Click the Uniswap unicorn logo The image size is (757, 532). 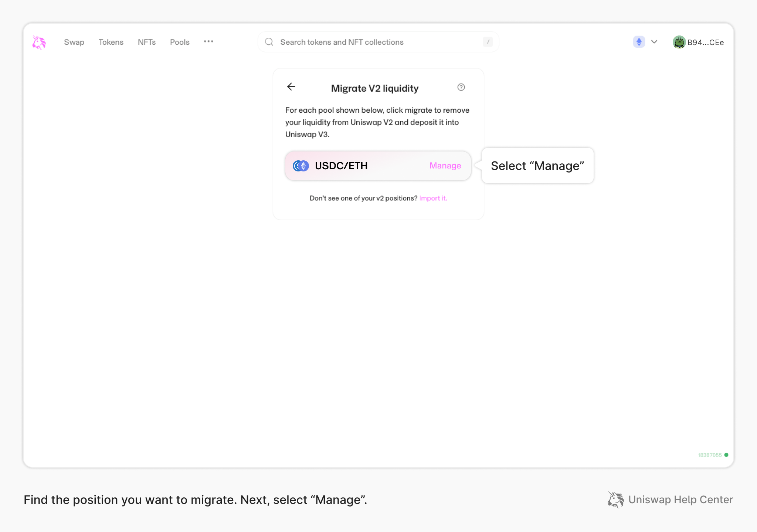[39, 42]
